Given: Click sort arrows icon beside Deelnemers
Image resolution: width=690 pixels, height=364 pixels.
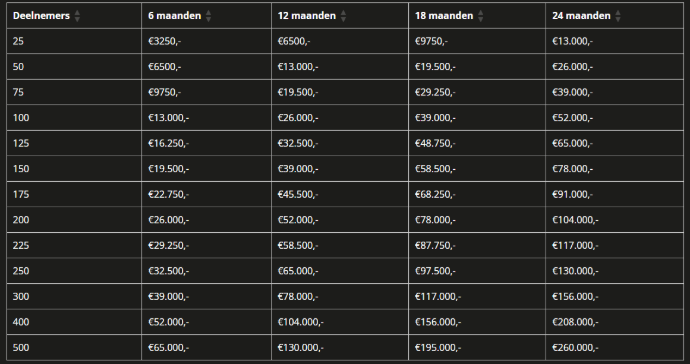Looking at the screenshot, I should (77, 16).
